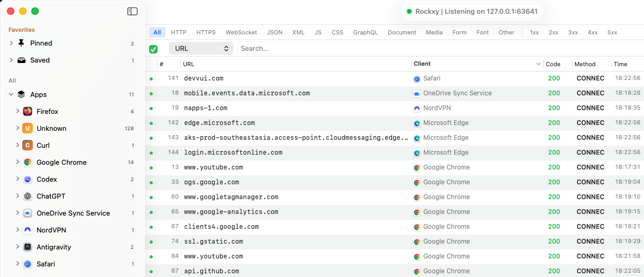Screen dimensions: 644x277
Task: Click the Google Chrome icon in sidebar
Action: point(28,162)
